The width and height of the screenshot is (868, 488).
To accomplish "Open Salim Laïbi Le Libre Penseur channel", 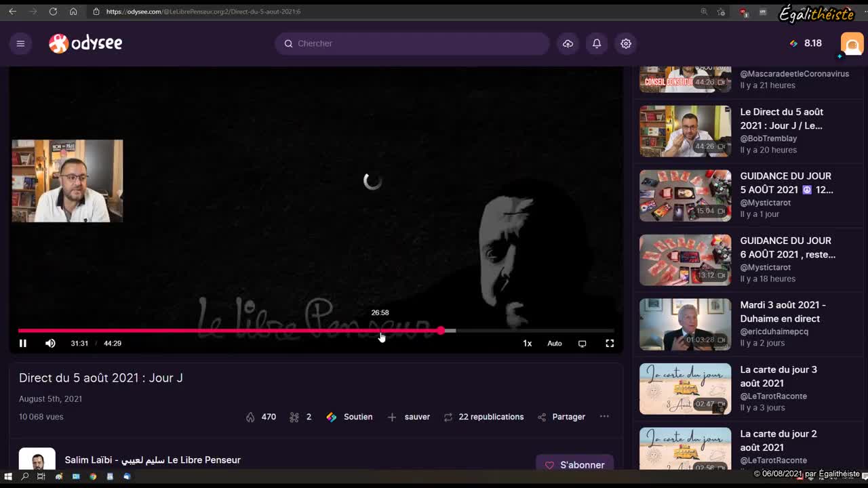I will tap(153, 460).
